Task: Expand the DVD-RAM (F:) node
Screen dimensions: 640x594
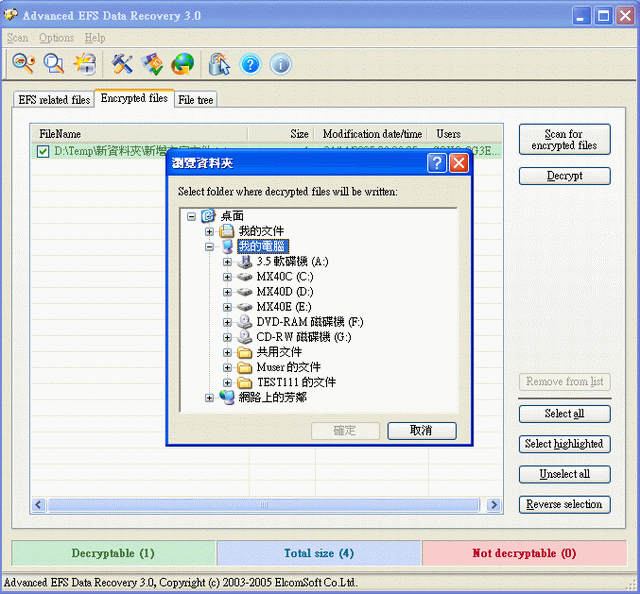Action: pyautogui.click(x=227, y=322)
